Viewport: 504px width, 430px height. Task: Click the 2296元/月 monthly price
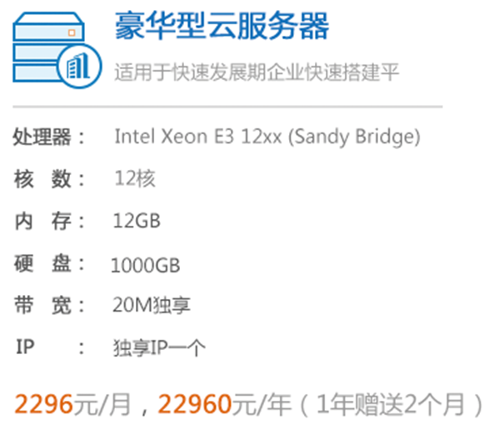[x=72, y=404]
